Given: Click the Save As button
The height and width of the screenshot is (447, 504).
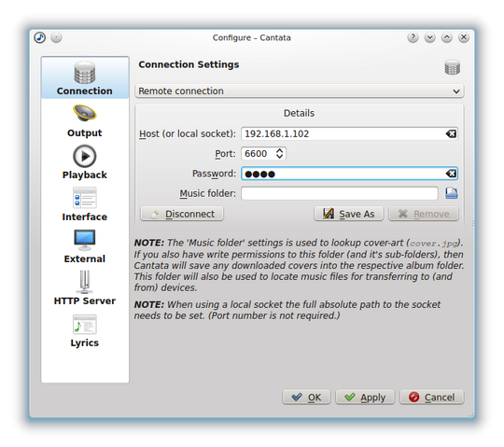Looking at the screenshot, I should tap(349, 214).
